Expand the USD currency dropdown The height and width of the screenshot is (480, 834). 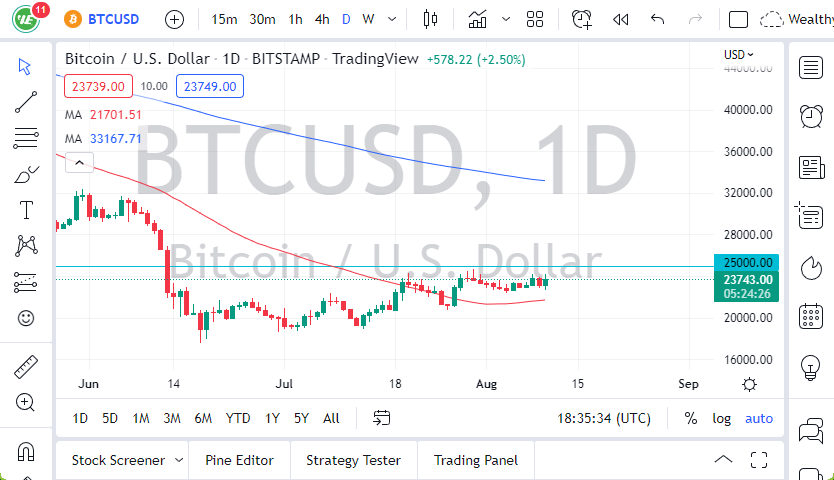(x=739, y=55)
